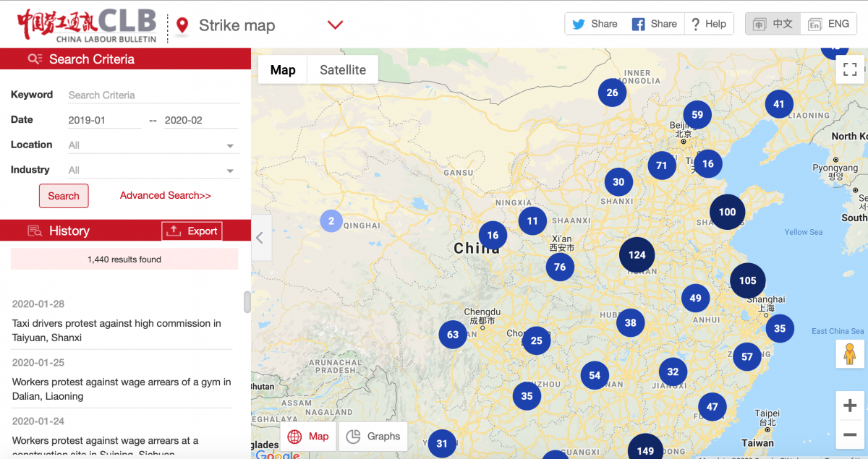Select the Graphs tab at bottom
Screen dimensions: 868x459
point(373,437)
